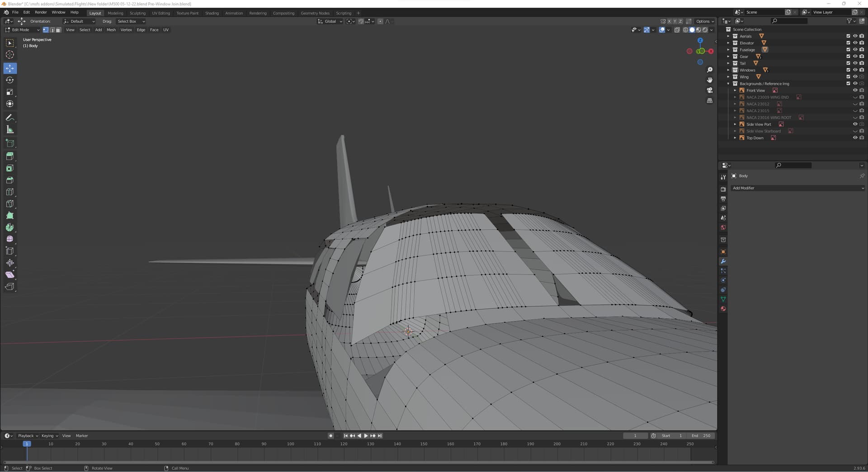Hide the Fuselage collection with its eye icon
The height and width of the screenshot is (472, 868).
coord(855,50)
